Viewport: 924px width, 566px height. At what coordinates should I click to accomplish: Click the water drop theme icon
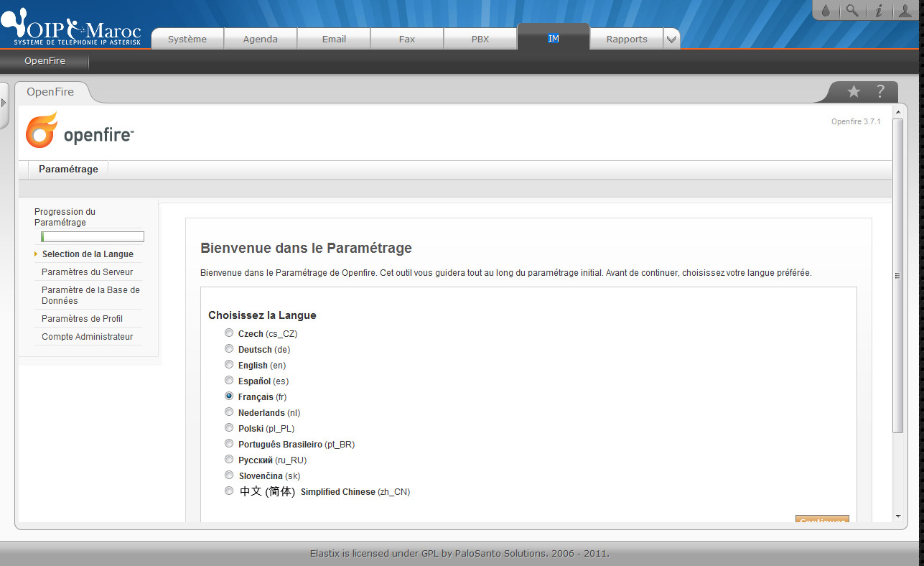pyautogui.click(x=826, y=11)
